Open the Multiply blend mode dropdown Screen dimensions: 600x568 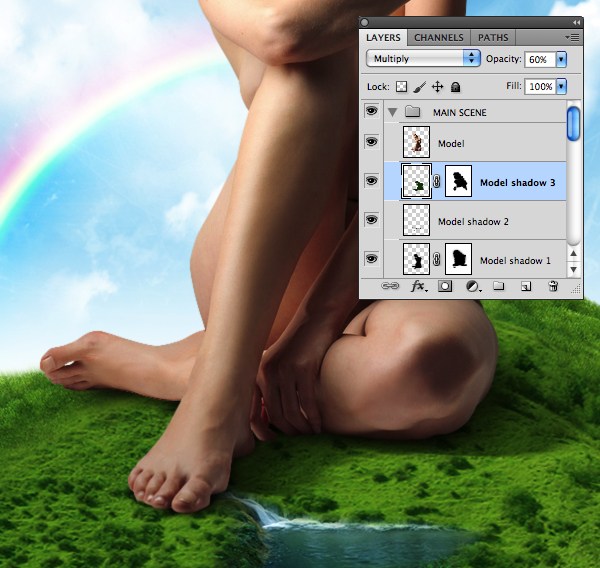click(x=423, y=59)
